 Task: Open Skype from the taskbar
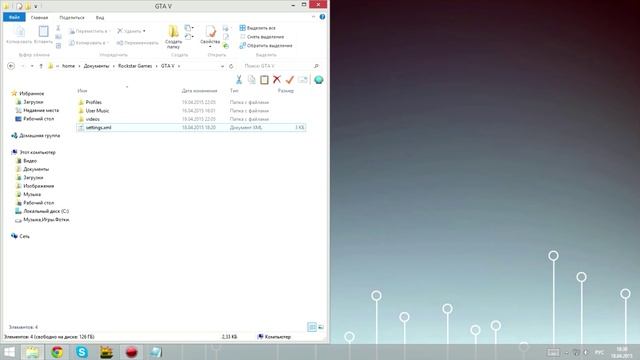tap(82, 352)
